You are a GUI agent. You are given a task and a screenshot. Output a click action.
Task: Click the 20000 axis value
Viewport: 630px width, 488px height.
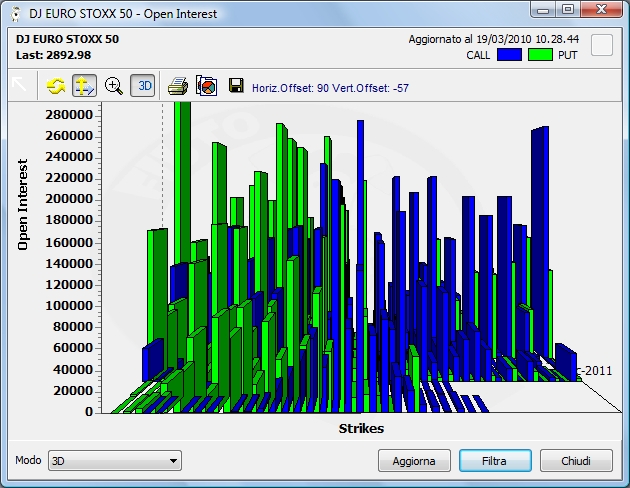[73, 391]
